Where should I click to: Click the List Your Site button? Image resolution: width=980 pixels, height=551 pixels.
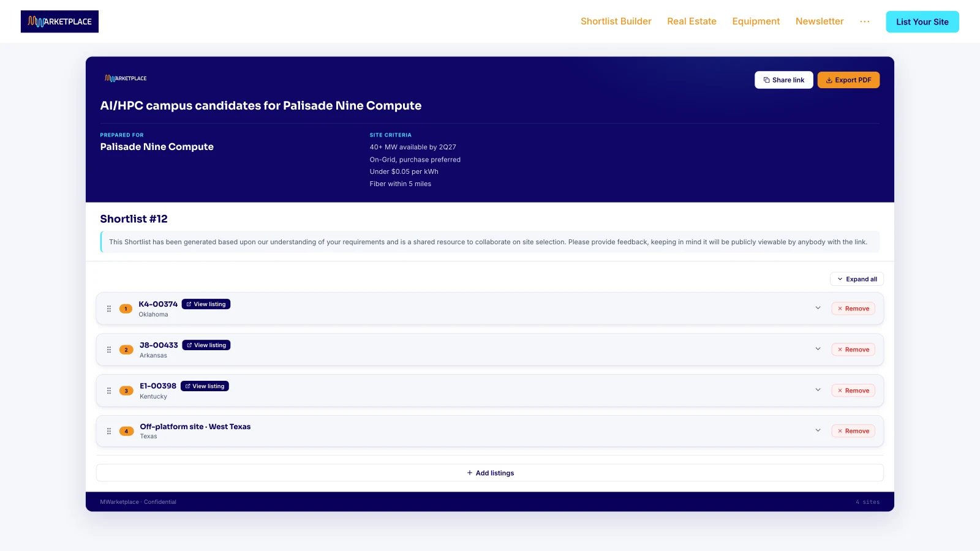[x=922, y=21]
